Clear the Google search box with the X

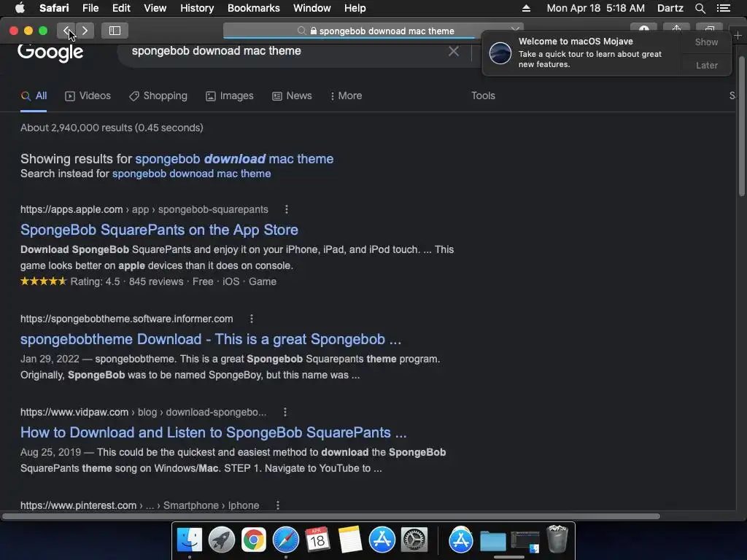(454, 51)
